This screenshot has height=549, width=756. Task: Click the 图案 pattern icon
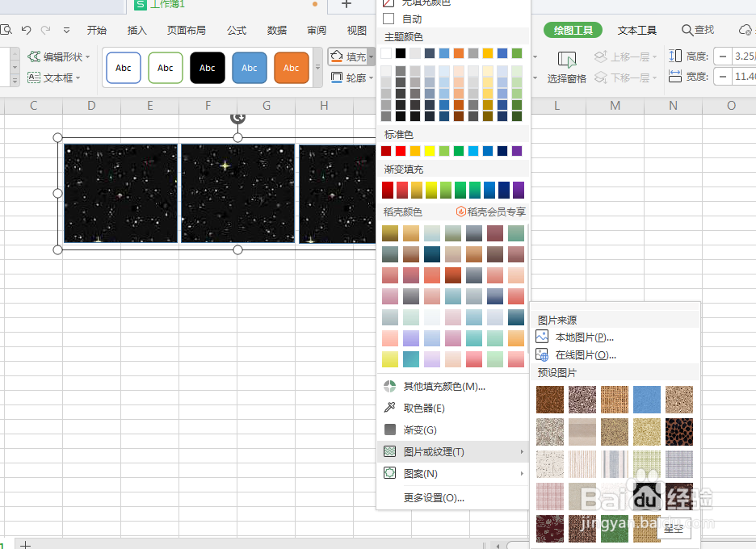[389, 473]
